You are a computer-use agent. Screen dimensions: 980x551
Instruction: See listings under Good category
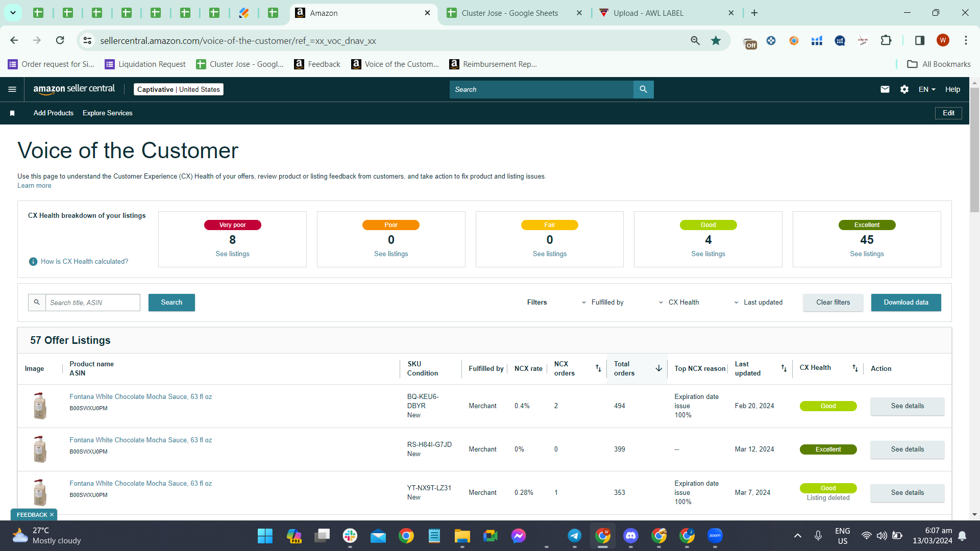tap(708, 254)
